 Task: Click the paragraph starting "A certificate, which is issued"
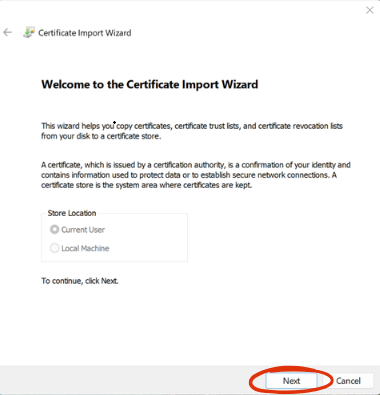pyautogui.click(x=196, y=175)
